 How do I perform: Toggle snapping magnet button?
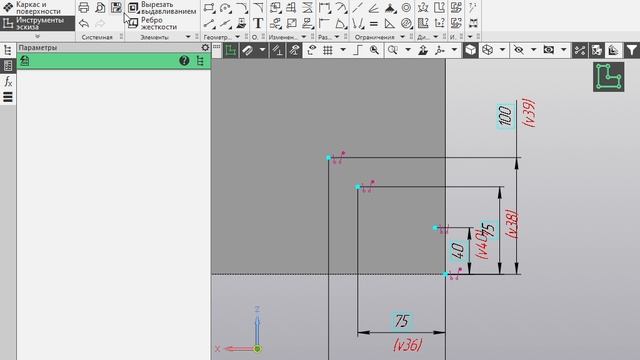tap(247, 50)
